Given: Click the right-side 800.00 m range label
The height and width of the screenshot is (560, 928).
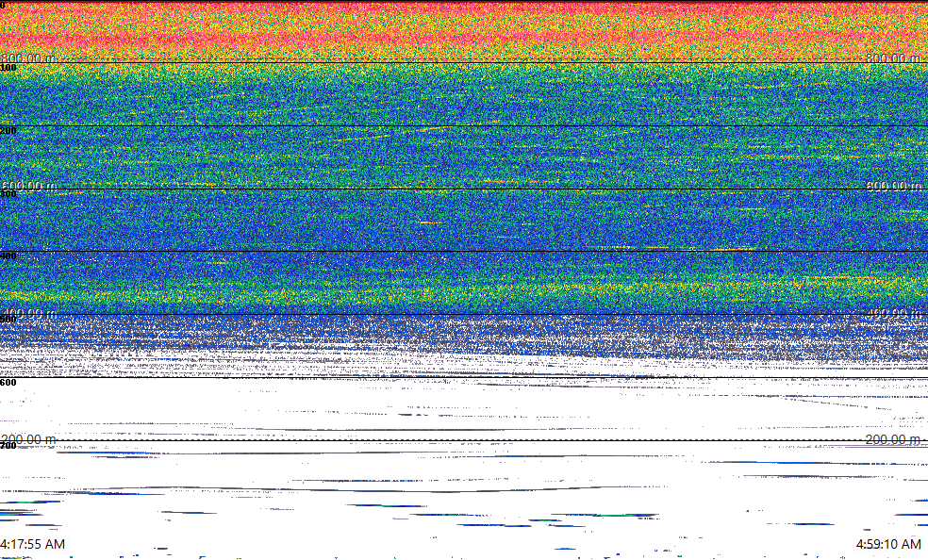Looking at the screenshot, I should [x=894, y=58].
